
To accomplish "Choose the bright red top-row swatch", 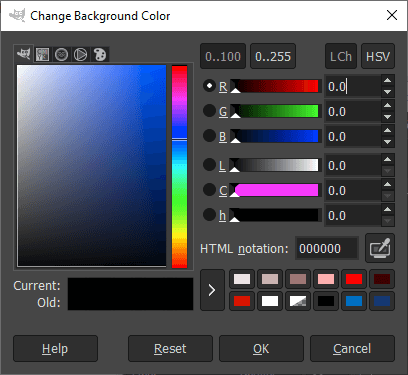I will pos(354,279).
